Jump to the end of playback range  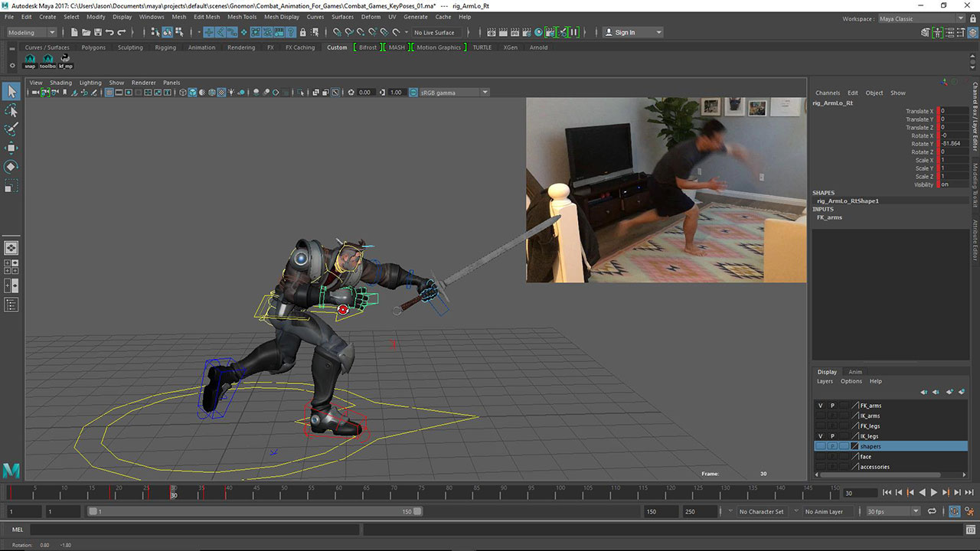(969, 493)
